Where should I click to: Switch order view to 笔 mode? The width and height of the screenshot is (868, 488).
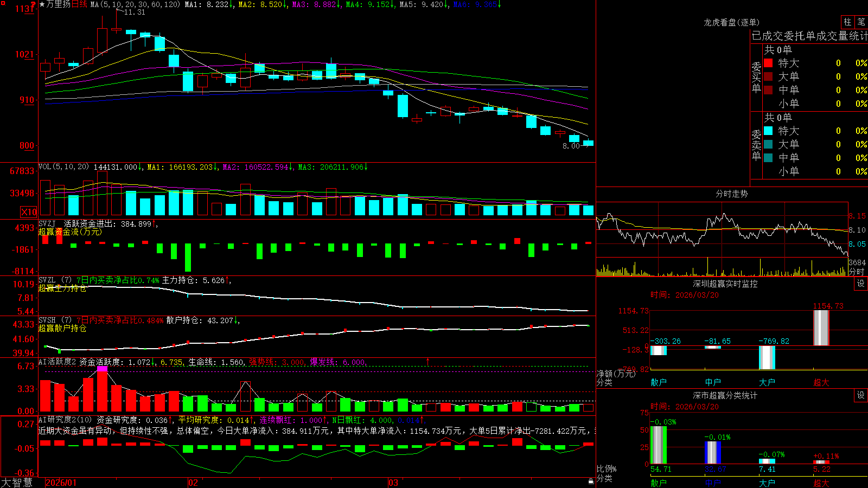coord(861,22)
